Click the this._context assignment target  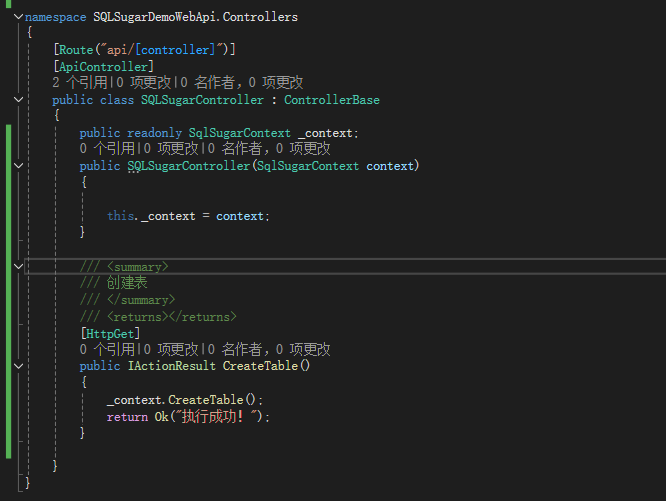(151, 216)
